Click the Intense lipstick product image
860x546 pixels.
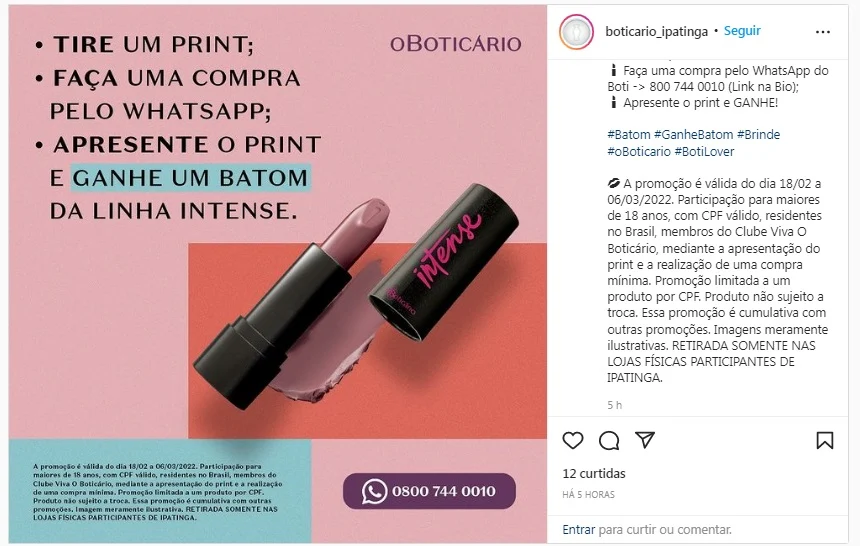(357, 296)
